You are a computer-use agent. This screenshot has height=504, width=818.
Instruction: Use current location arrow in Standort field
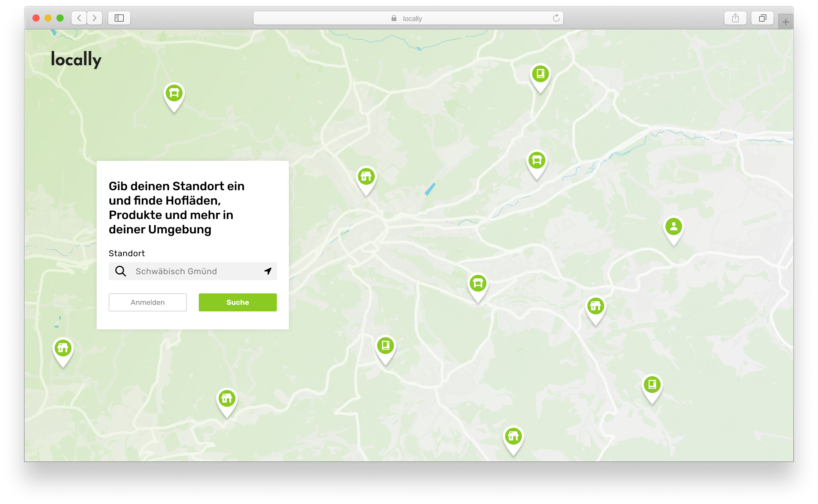point(268,271)
